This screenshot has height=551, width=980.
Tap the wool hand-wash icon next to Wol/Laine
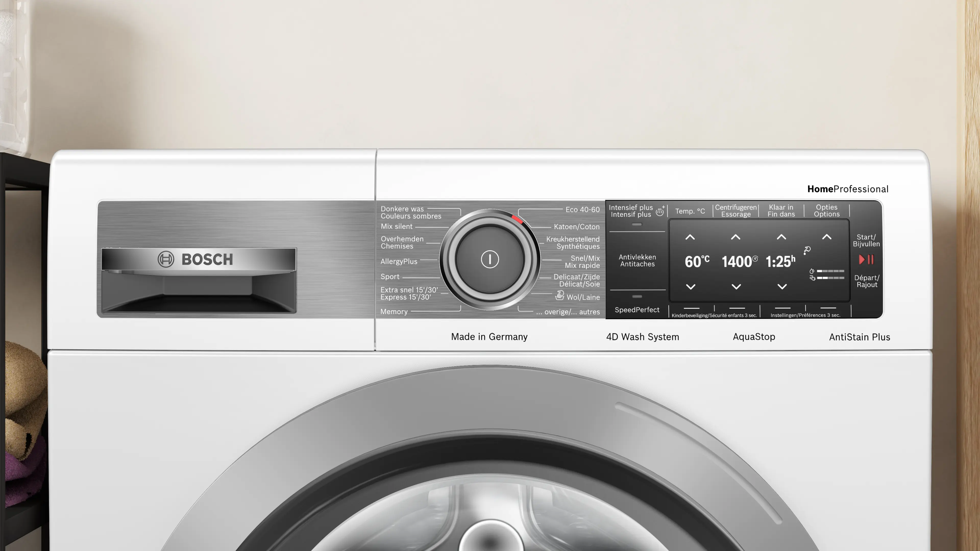coord(560,295)
